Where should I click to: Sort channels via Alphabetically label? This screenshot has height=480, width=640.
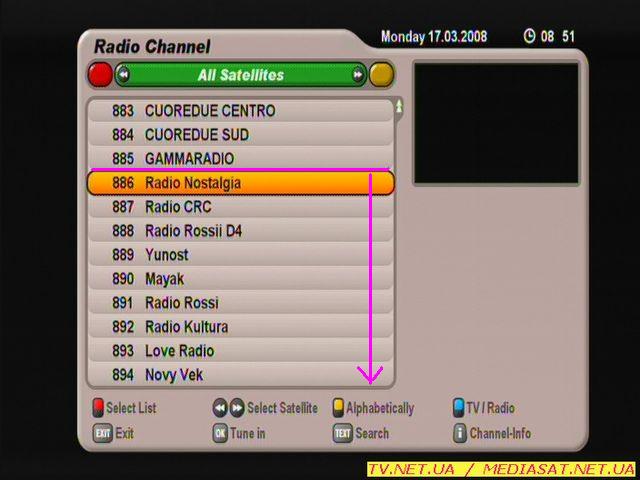(x=380, y=408)
